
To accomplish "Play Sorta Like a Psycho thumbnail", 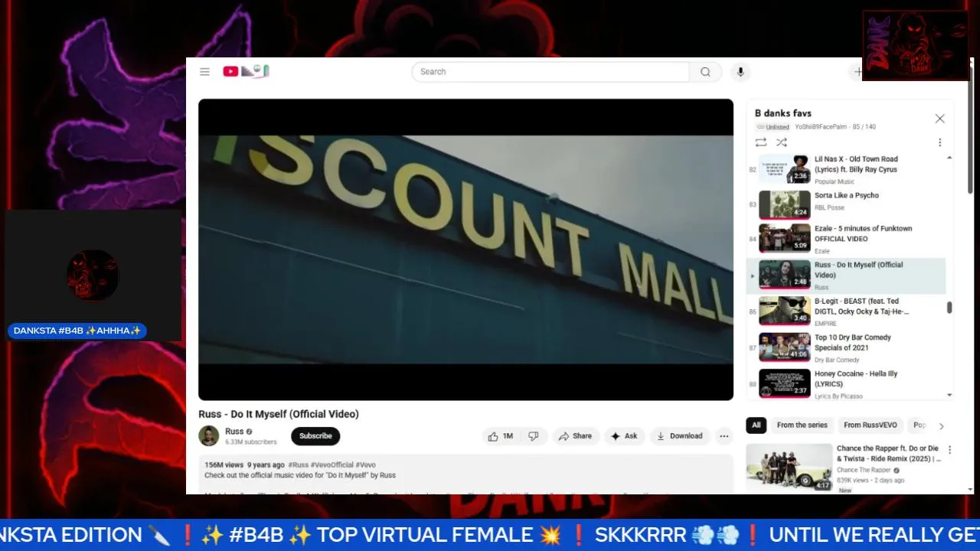I will point(784,205).
